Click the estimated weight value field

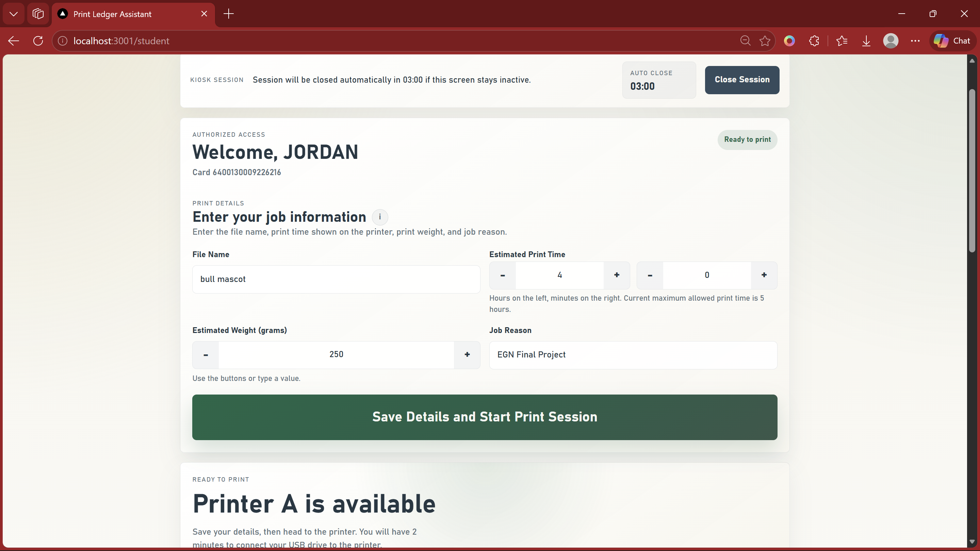tap(336, 354)
